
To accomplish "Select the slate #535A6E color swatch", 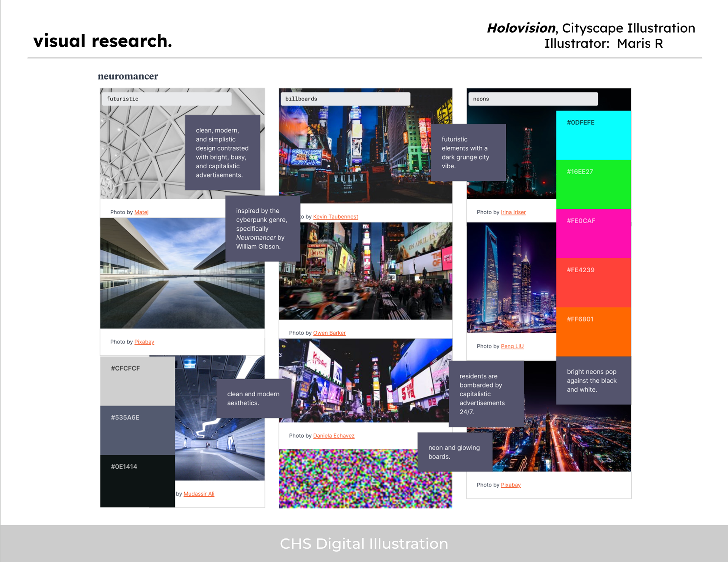I will (138, 430).
